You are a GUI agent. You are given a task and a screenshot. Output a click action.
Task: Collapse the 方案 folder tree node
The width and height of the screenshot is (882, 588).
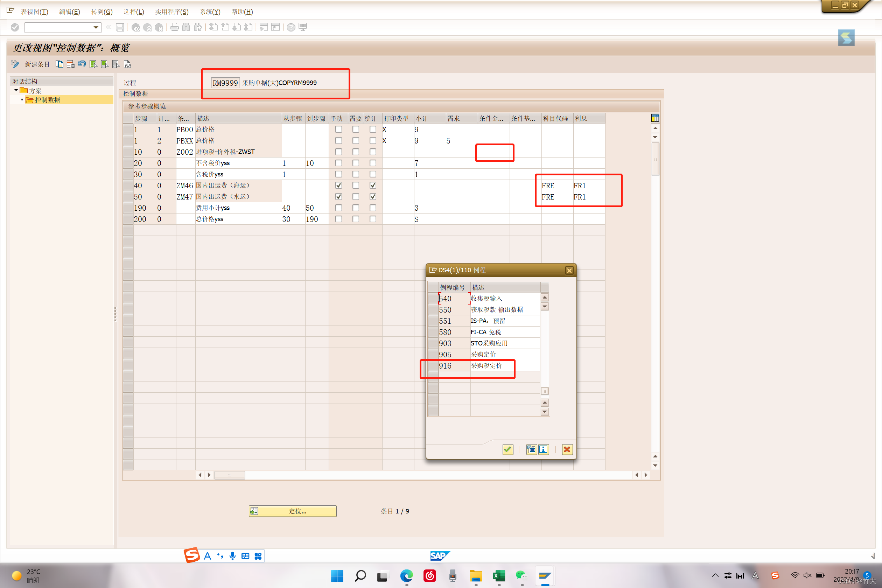click(x=16, y=90)
